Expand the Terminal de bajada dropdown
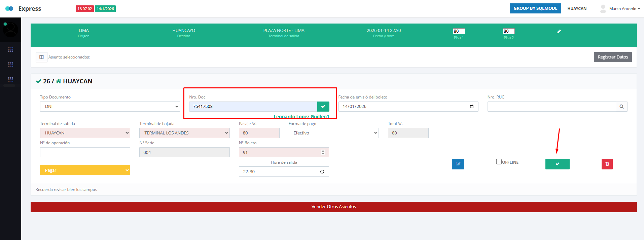This screenshot has height=240, width=644. pos(184,133)
